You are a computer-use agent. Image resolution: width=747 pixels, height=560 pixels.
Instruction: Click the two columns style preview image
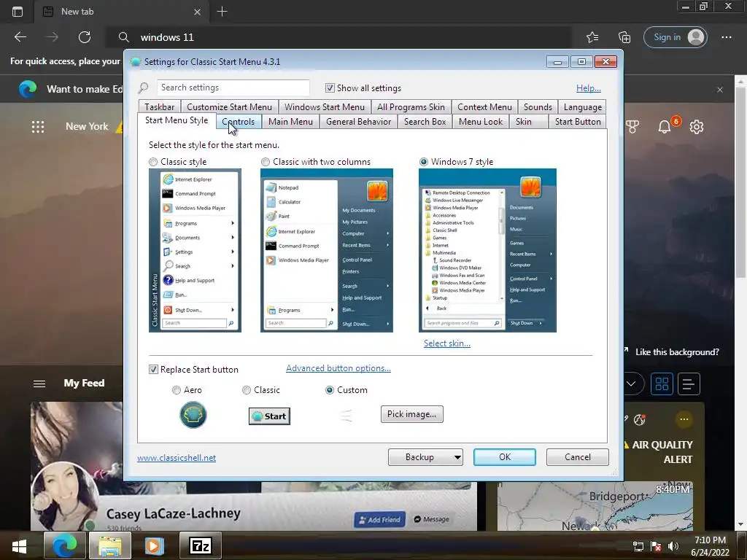tap(326, 251)
